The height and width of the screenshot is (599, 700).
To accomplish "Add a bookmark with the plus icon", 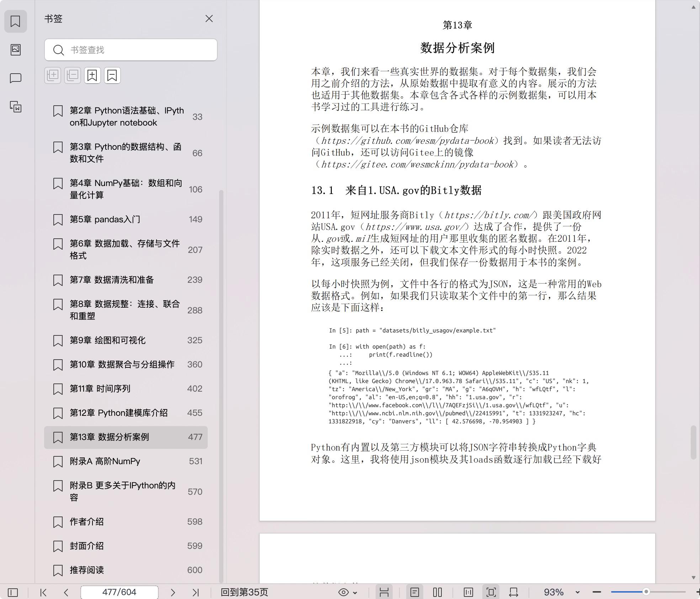I will (x=92, y=75).
